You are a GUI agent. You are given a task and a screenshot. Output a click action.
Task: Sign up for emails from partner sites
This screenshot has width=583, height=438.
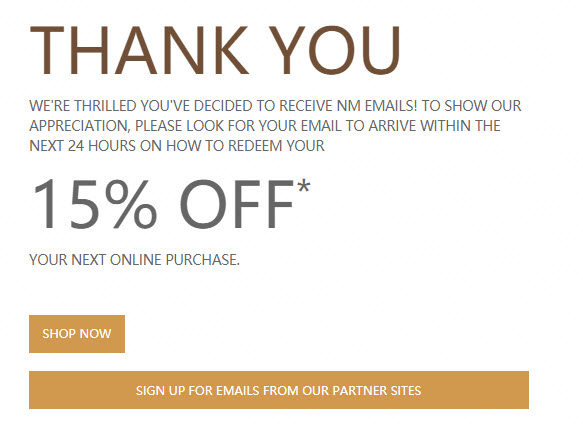pyautogui.click(x=279, y=390)
